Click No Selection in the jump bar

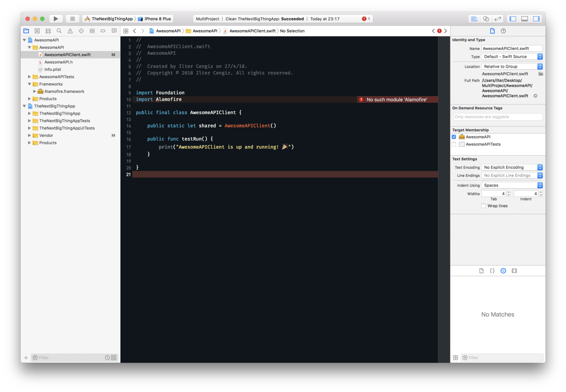pyautogui.click(x=292, y=31)
